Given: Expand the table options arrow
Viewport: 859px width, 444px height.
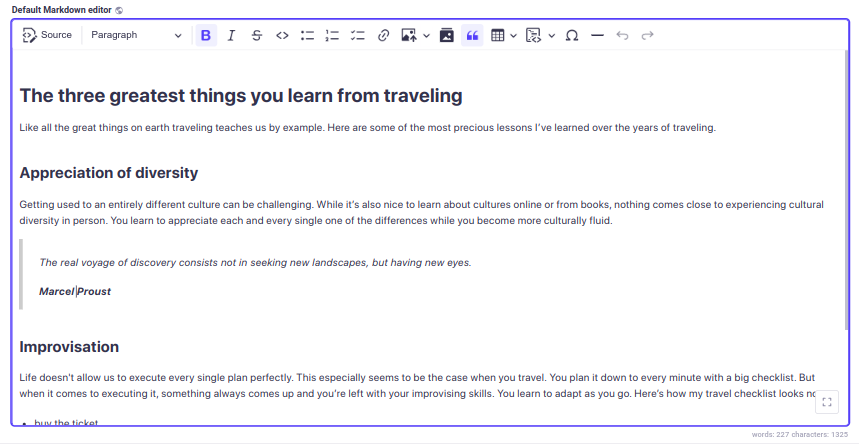Looking at the screenshot, I should [513, 36].
